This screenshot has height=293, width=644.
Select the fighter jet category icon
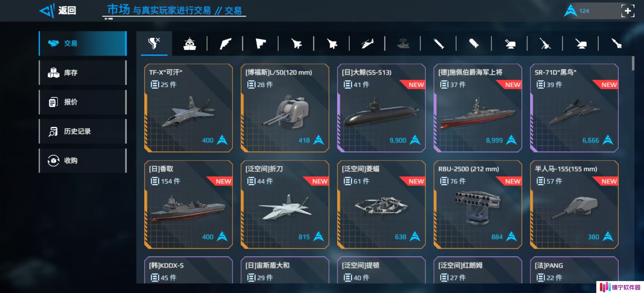click(296, 44)
